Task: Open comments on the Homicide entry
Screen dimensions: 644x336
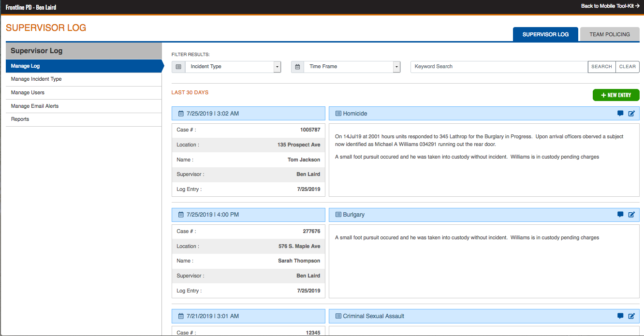Action: tap(620, 114)
